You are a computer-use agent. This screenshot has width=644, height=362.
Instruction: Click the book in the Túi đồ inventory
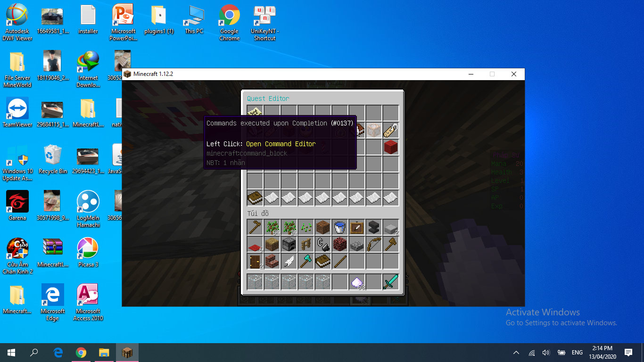(x=323, y=261)
